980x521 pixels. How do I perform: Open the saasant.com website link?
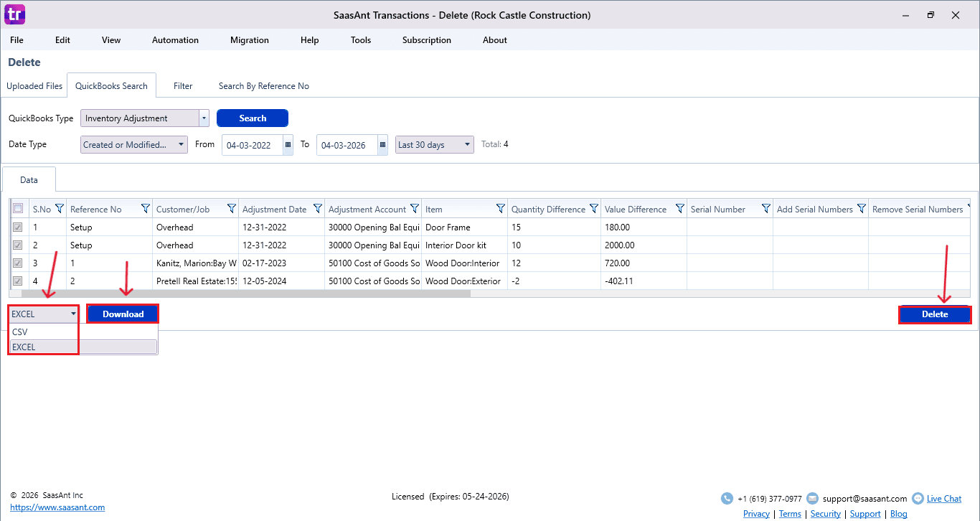click(57, 507)
